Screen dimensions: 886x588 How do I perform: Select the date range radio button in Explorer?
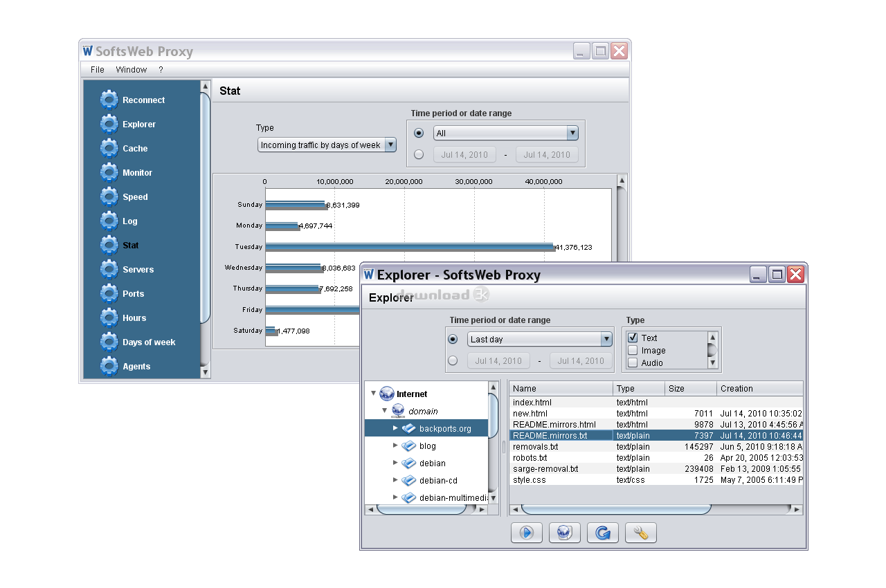(453, 360)
